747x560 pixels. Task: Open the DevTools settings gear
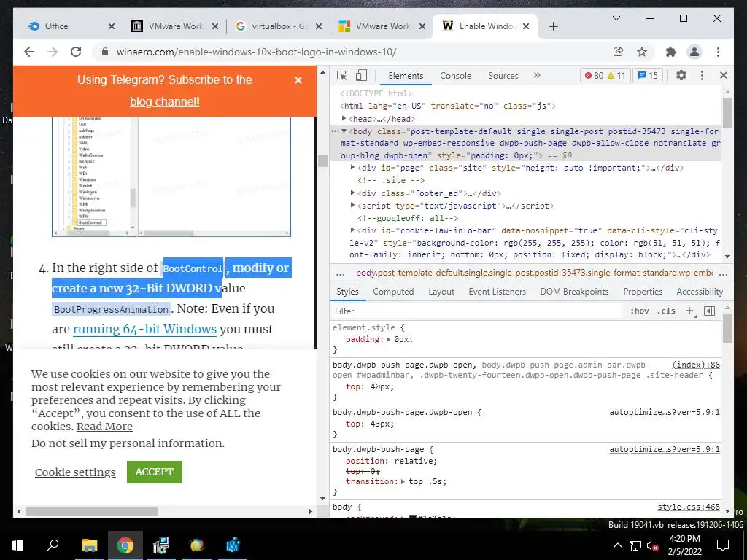681,75
